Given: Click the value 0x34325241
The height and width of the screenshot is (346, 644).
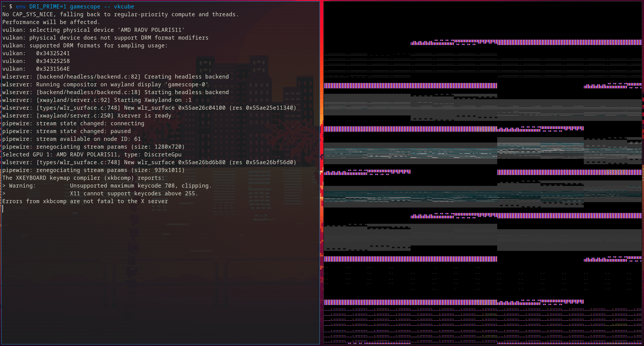Looking at the screenshot, I should point(53,53).
